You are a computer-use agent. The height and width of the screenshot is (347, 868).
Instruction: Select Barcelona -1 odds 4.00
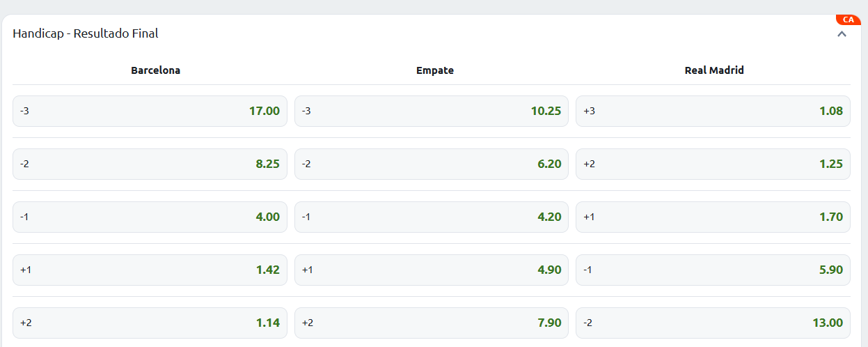[150, 217]
